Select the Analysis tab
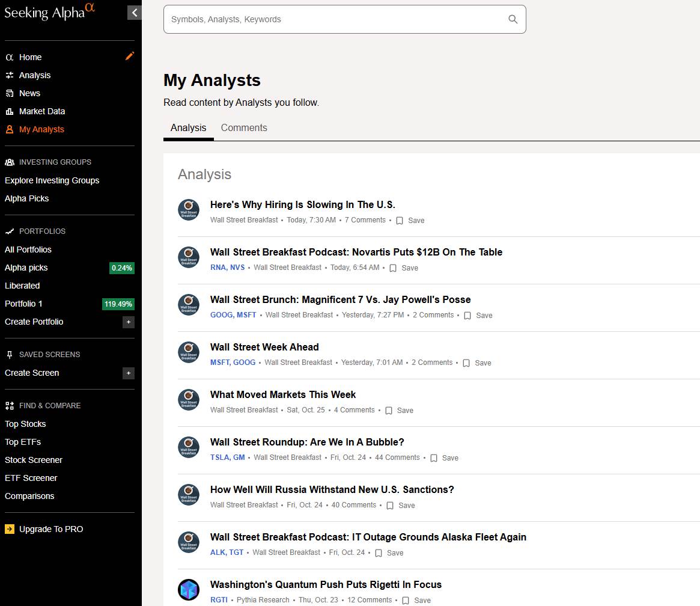The height and width of the screenshot is (606, 700). coord(188,128)
